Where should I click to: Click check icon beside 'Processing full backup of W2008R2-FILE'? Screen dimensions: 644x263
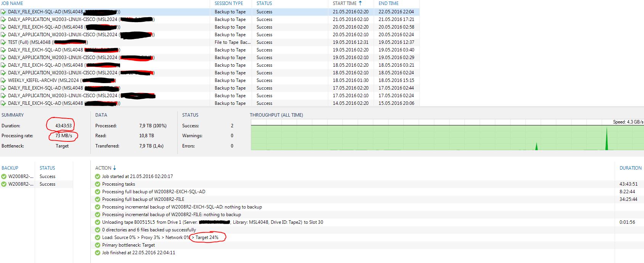pos(98,199)
